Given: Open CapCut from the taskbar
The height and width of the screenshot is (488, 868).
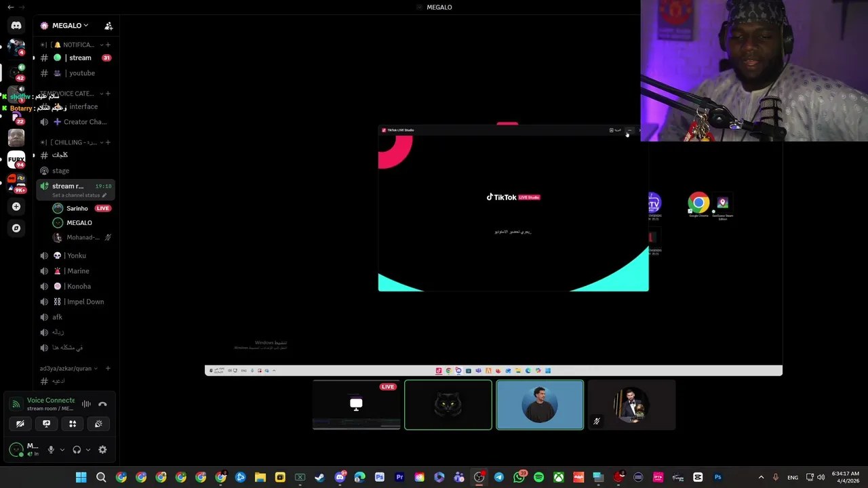Looking at the screenshot, I should (x=698, y=477).
